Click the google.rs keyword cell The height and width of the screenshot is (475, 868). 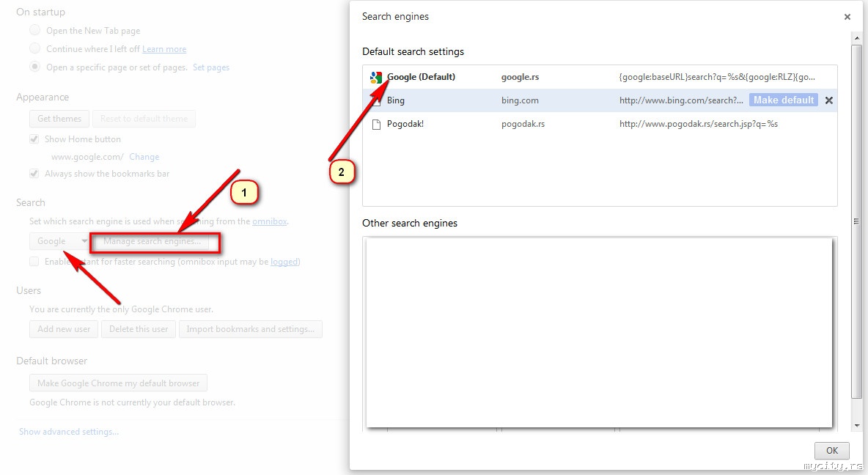coord(520,77)
